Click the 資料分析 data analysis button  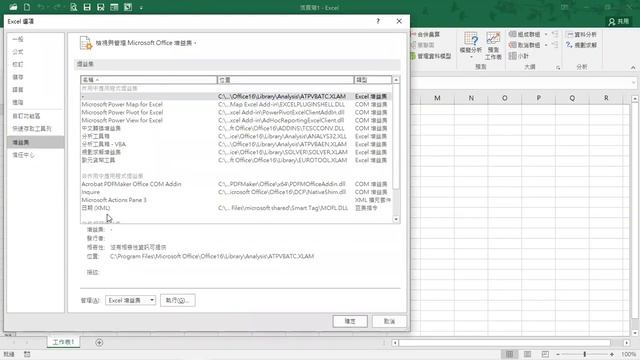point(581,34)
